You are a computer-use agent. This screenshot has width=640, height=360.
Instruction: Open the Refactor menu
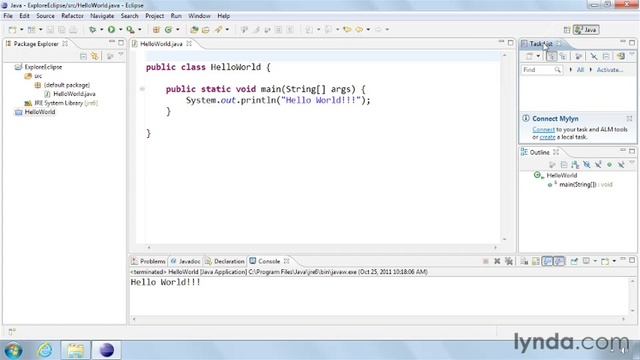point(72,16)
